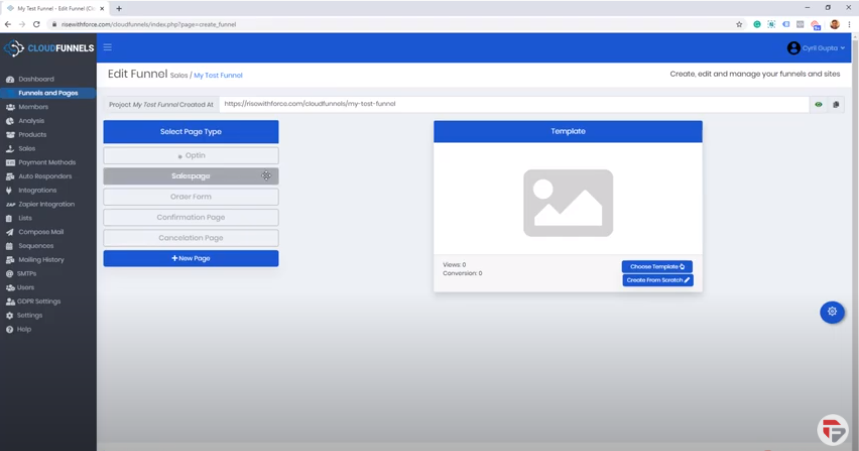Click the Create From Scratch button
Viewport: 859px width, 451px height.
[657, 280]
